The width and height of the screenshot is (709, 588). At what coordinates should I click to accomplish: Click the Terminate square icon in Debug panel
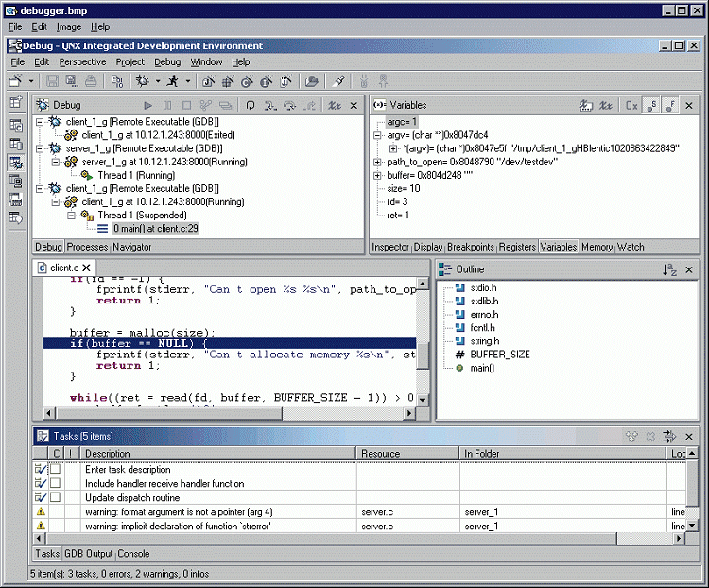pos(186,105)
